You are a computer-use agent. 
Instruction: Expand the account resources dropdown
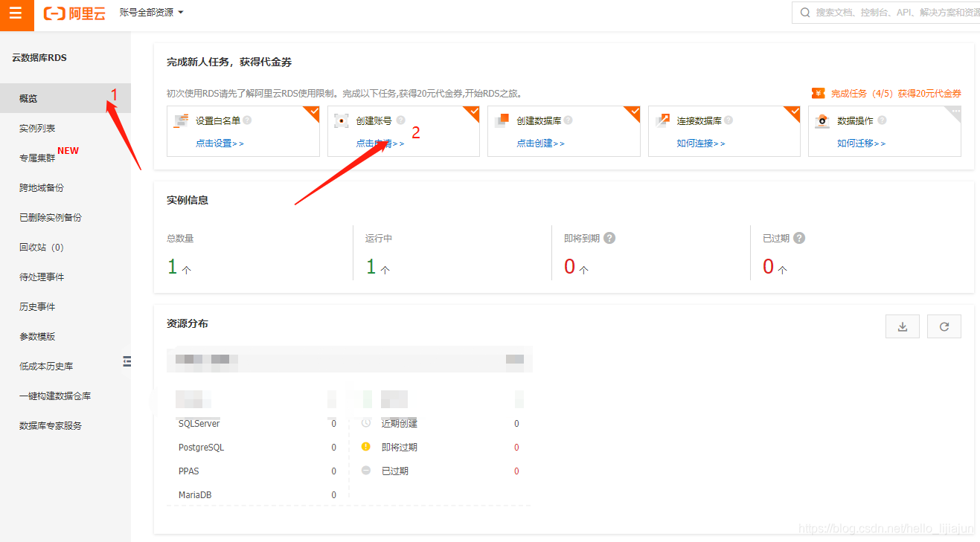(151, 13)
